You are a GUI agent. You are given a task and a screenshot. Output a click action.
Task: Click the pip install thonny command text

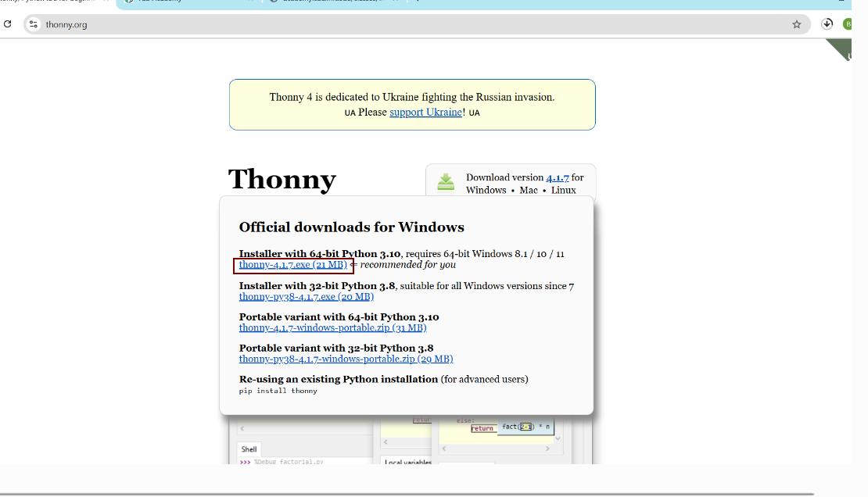tap(278, 391)
